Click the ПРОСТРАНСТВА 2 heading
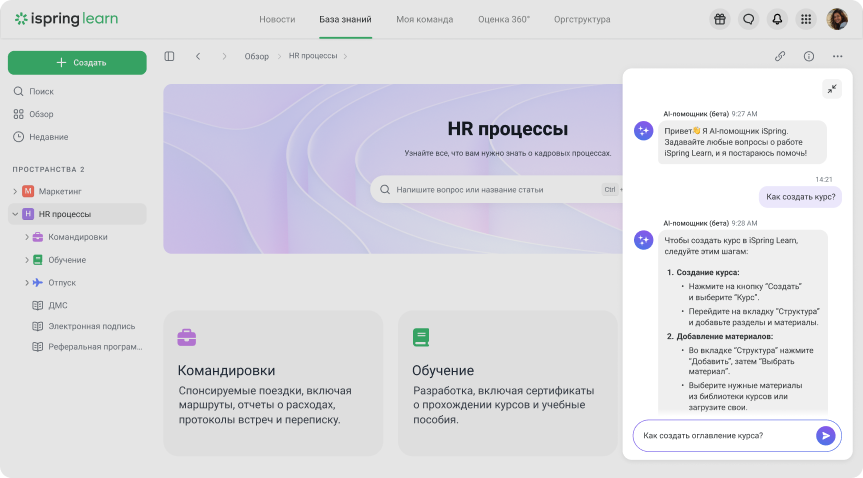The width and height of the screenshot is (863, 478). [48, 169]
